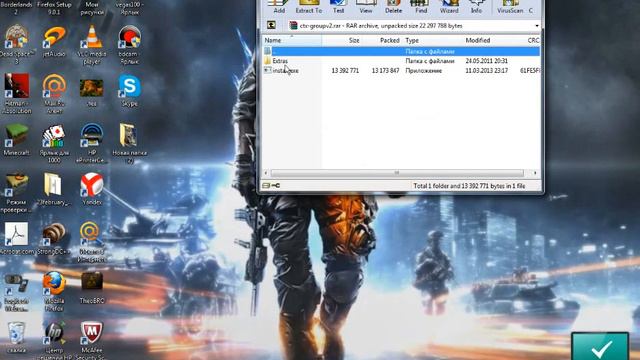Sort file list by Size column
This screenshot has height=360, width=640.
click(x=342, y=40)
